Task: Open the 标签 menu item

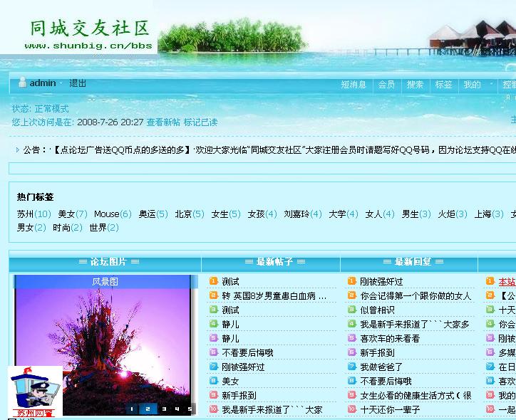Action: [443, 85]
